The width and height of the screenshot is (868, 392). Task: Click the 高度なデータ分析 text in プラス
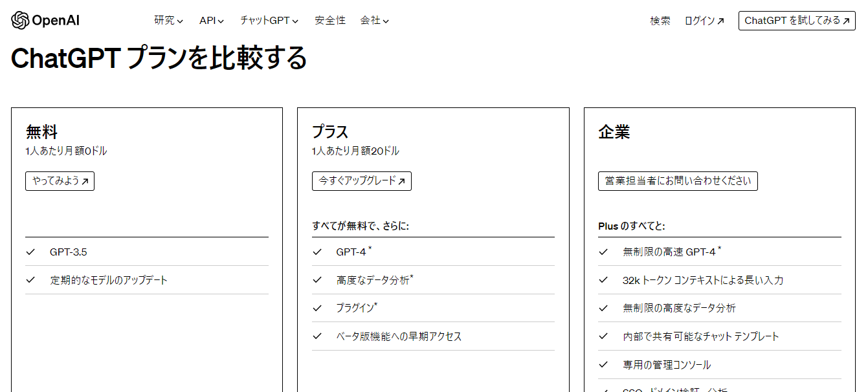click(374, 280)
